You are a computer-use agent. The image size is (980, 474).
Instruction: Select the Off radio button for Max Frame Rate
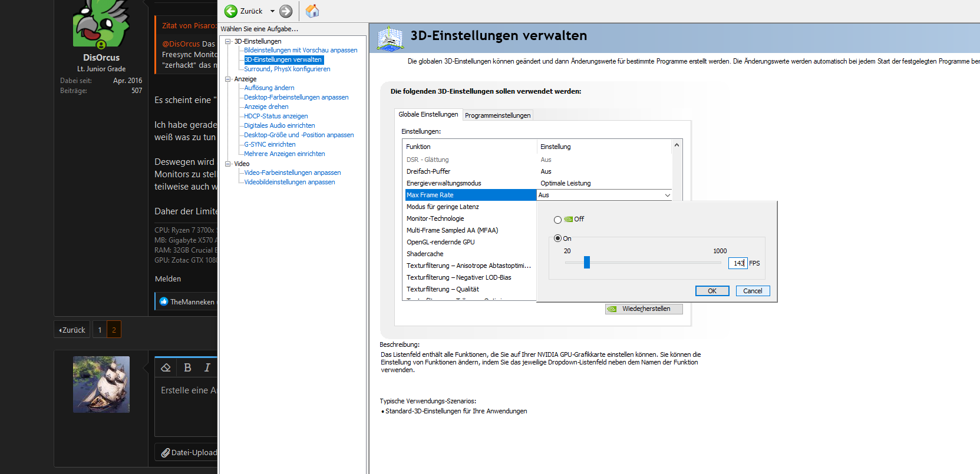point(557,220)
